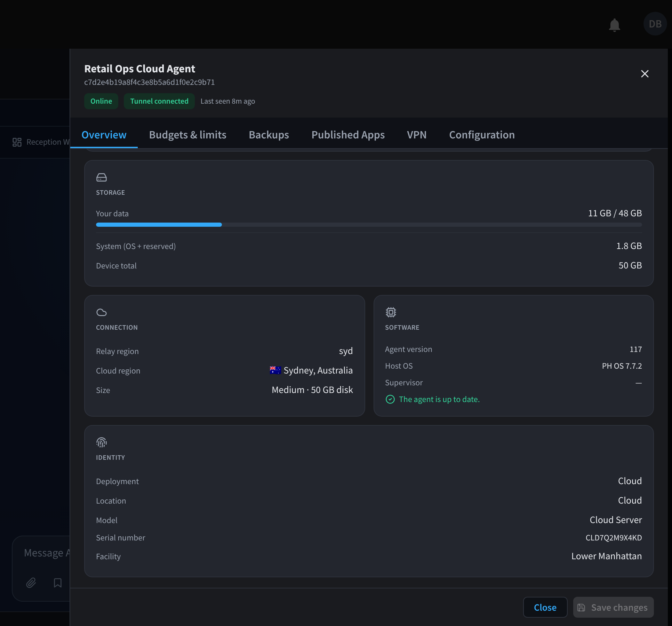Click the attachment paperclip icon
This screenshot has width=672, height=626.
pos(31,583)
